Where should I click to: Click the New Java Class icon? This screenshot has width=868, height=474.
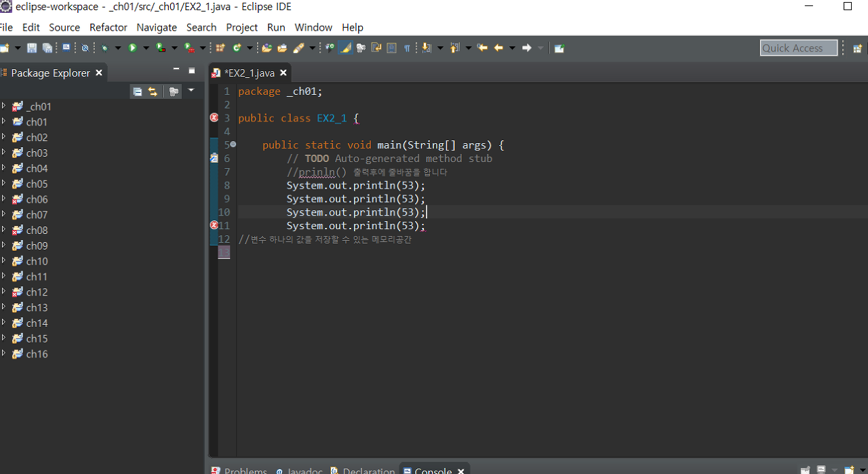[237, 48]
